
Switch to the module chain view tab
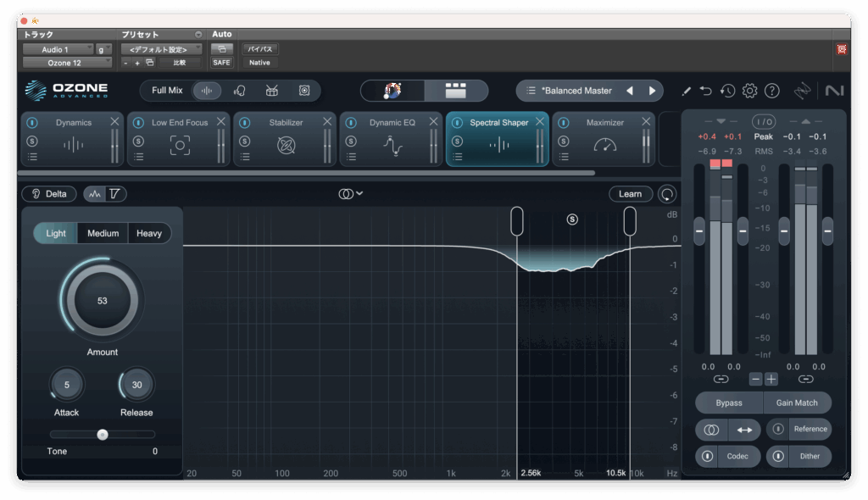[x=456, y=91]
